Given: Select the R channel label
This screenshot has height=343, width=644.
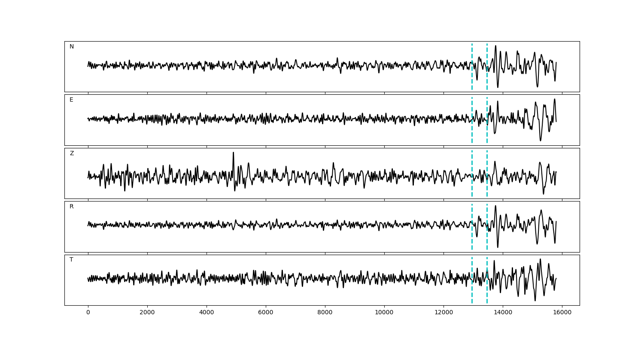Looking at the screenshot, I should pos(72,207).
